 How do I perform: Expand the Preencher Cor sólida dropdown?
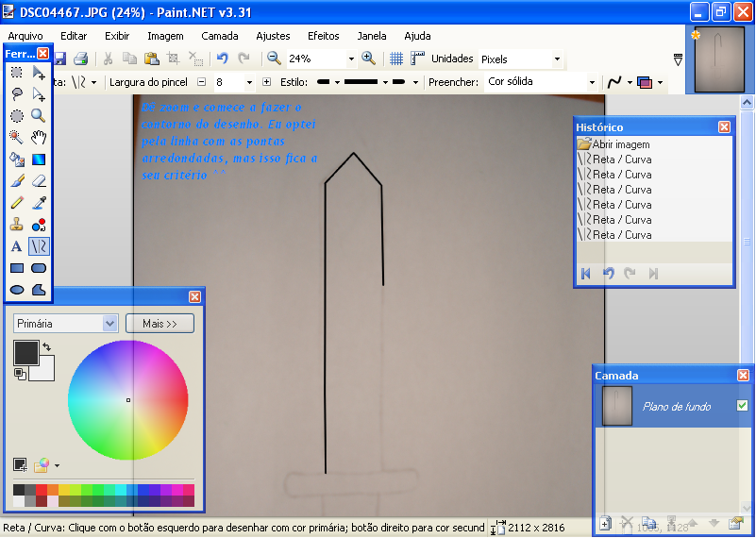pos(540,82)
